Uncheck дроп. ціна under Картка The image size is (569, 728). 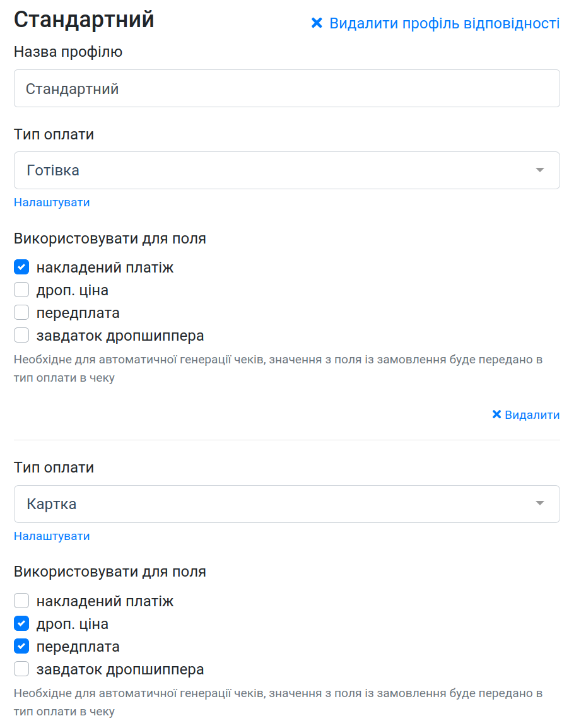tap(21, 623)
